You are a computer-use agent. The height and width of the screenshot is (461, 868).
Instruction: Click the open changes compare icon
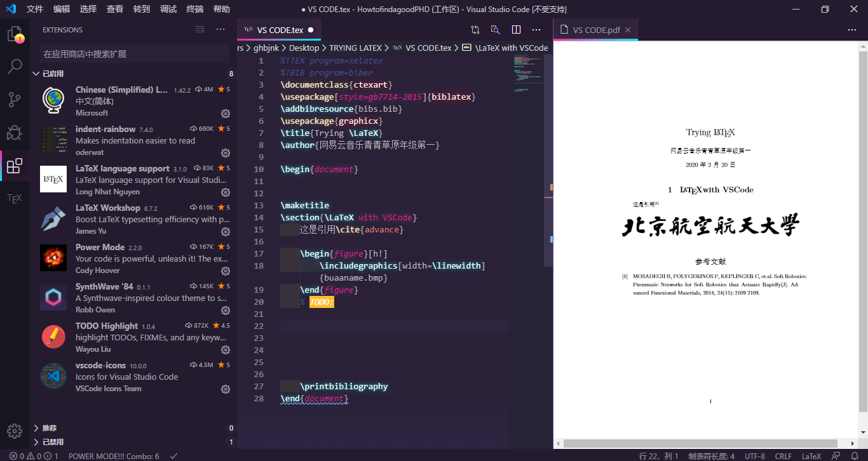pos(475,30)
